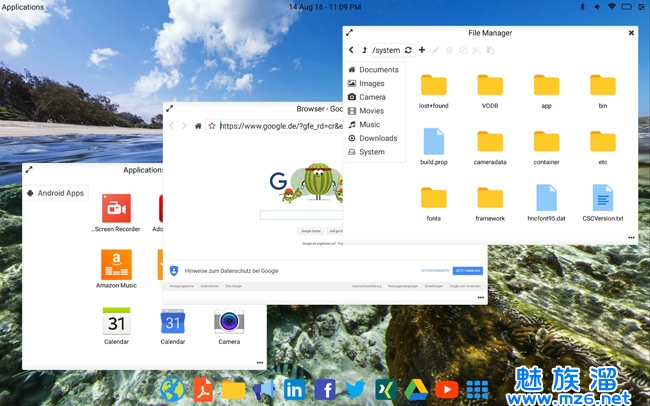Open the Camera app icon
Image resolution: width=650 pixels, height=406 pixels.
[229, 321]
